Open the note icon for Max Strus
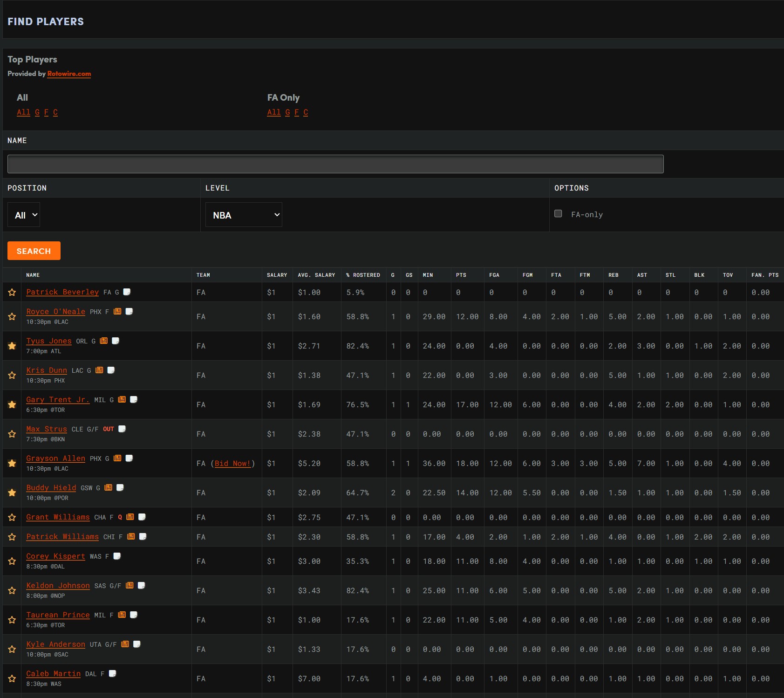This screenshot has width=784, height=698. 122,429
